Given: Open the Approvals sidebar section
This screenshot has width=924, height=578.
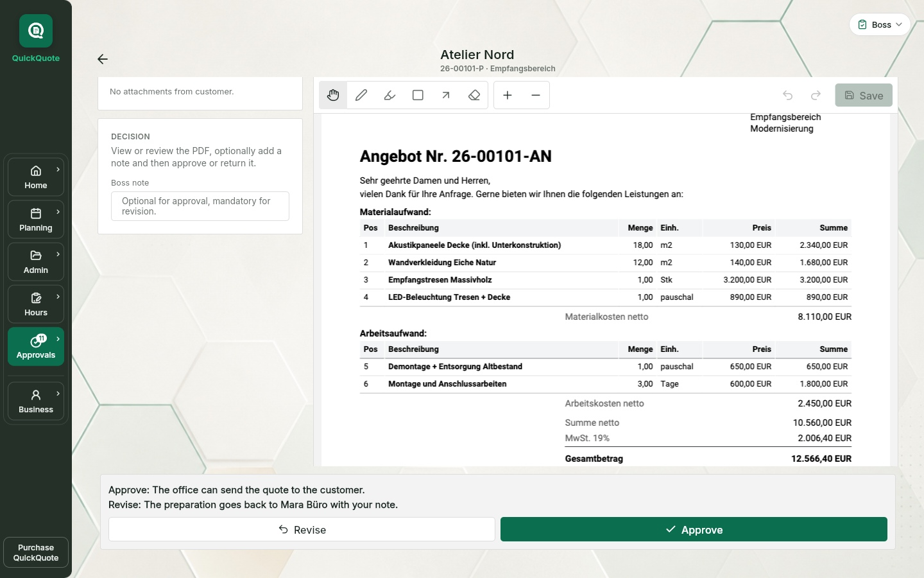Looking at the screenshot, I should (36, 347).
